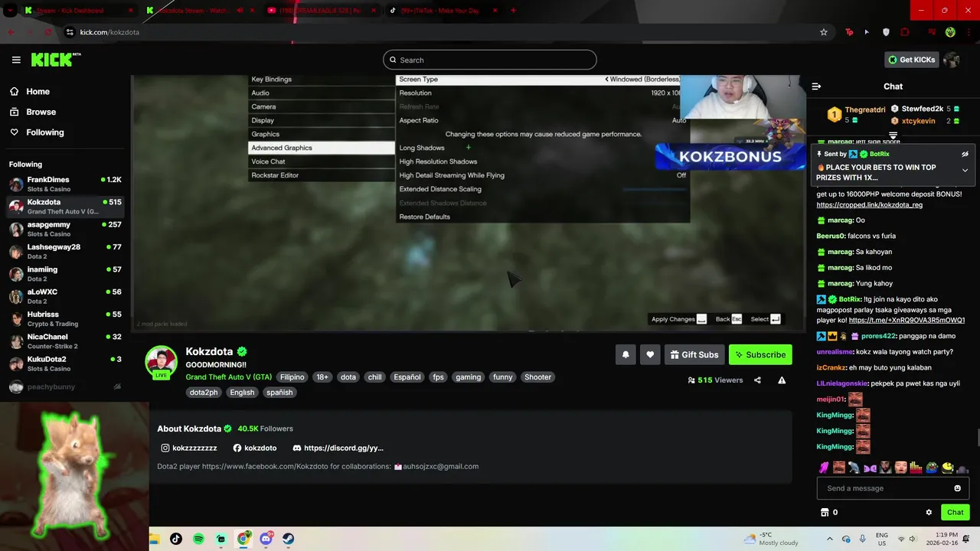The height and width of the screenshot is (551, 980).
Task: Open the emoji picker in chat input
Action: 957,488
